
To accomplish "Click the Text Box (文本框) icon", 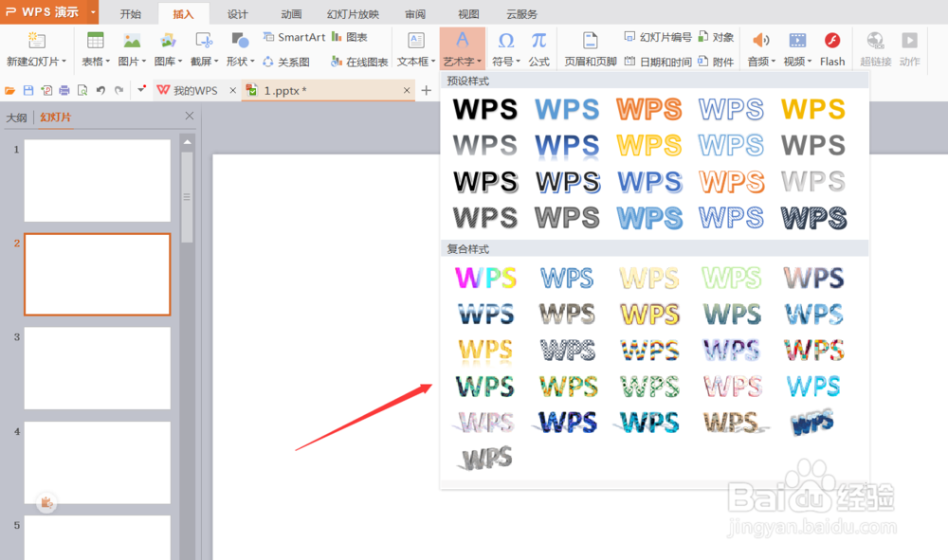I will 416,41.
